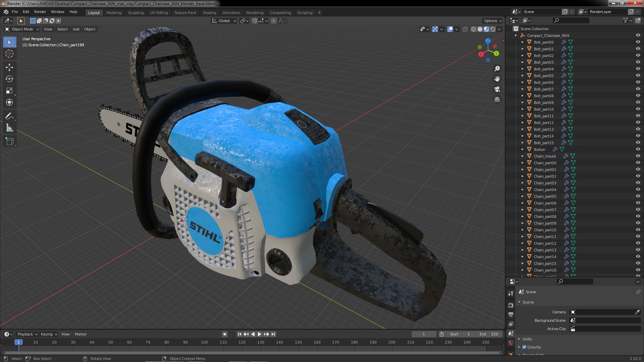644x362 pixels.
Task: Hide Chain_mount with its eye icon
Action: pyautogui.click(x=638, y=156)
